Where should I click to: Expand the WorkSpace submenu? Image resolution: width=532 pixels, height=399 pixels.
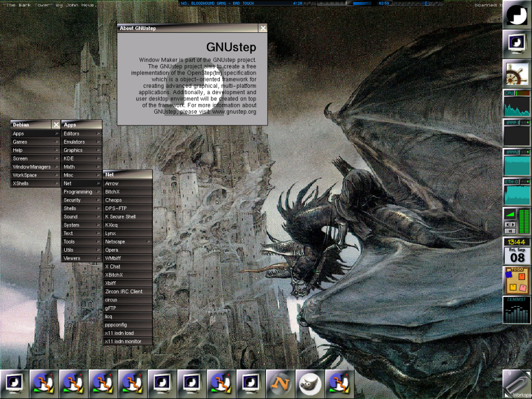(x=35, y=175)
